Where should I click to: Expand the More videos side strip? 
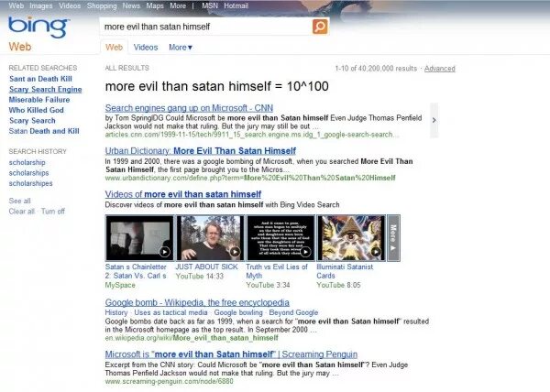[x=393, y=238]
